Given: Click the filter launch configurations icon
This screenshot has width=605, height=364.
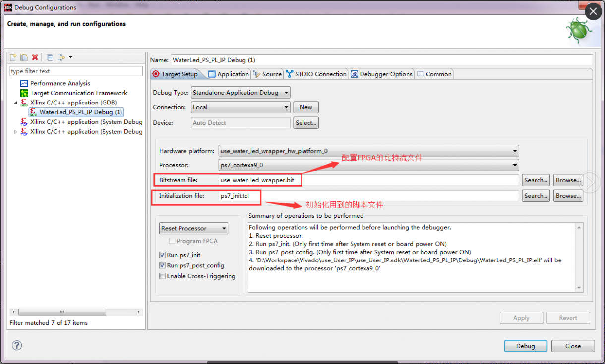Looking at the screenshot, I should (x=61, y=57).
